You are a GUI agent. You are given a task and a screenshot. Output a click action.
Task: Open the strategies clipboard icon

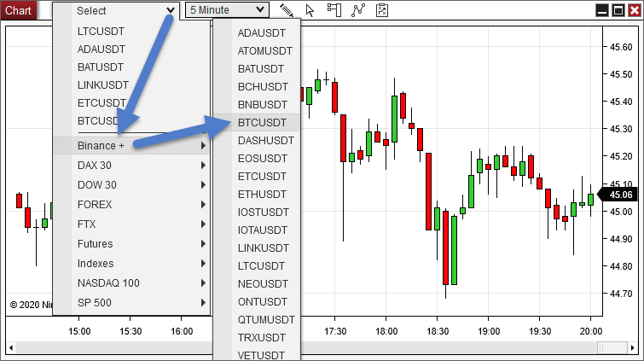[382, 10]
